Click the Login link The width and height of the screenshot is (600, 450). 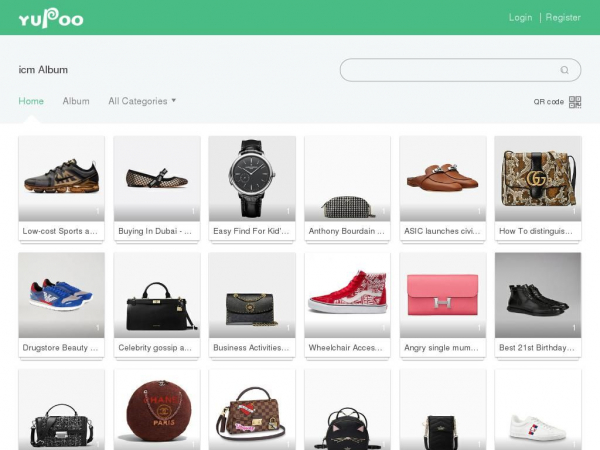click(520, 18)
